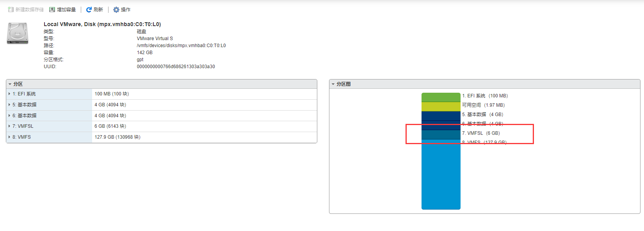This screenshot has width=644, height=231.
Task: Expand partition 5: 基本数据 row
Action: (9, 105)
